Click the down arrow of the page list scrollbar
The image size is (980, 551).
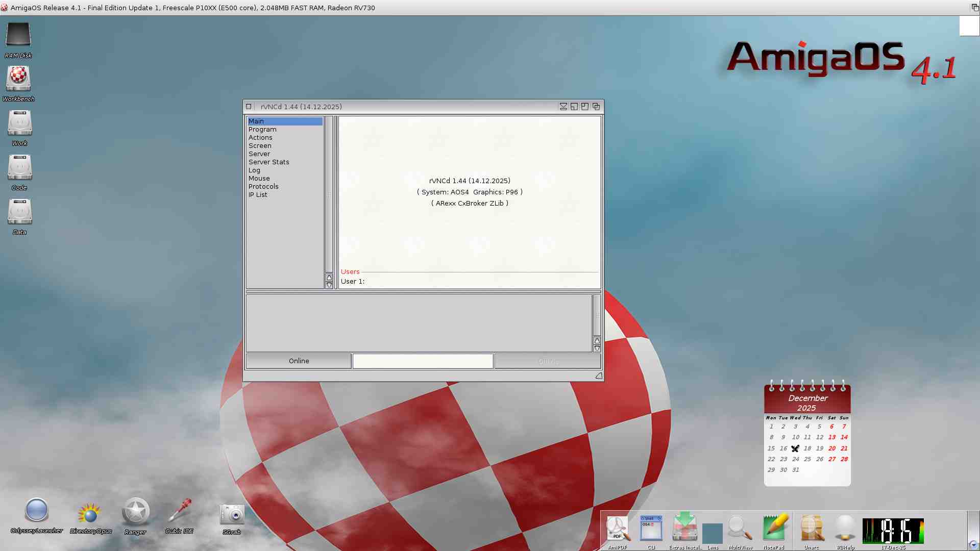pos(329,285)
